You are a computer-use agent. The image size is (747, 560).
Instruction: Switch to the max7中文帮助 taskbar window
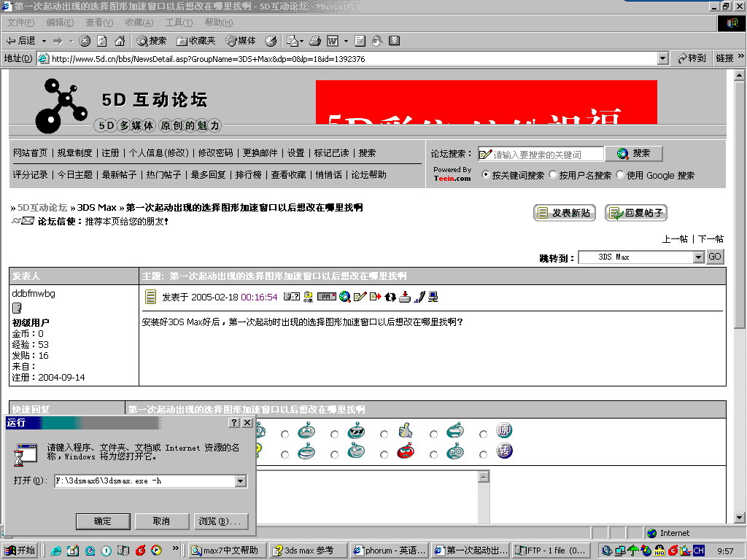coord(227,551)
